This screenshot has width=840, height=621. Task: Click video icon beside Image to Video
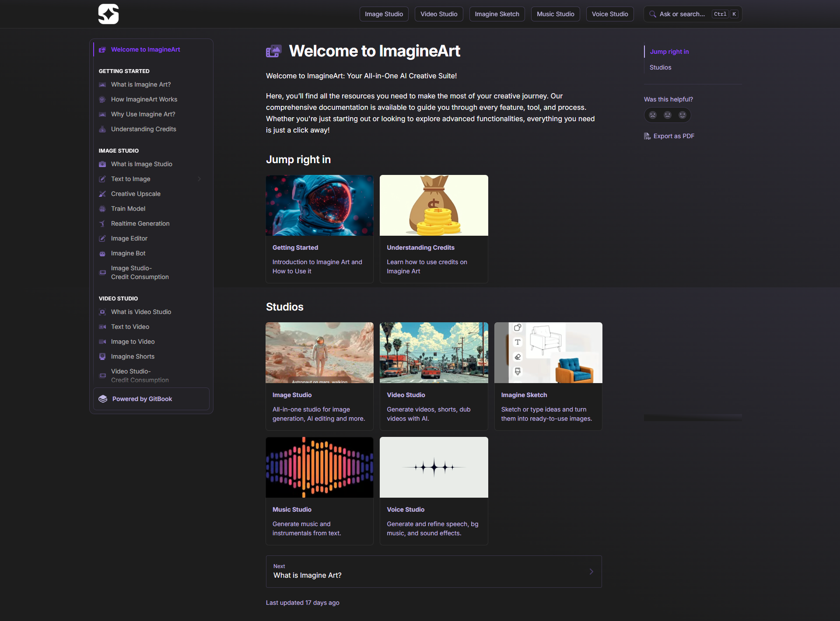point(102,342)
